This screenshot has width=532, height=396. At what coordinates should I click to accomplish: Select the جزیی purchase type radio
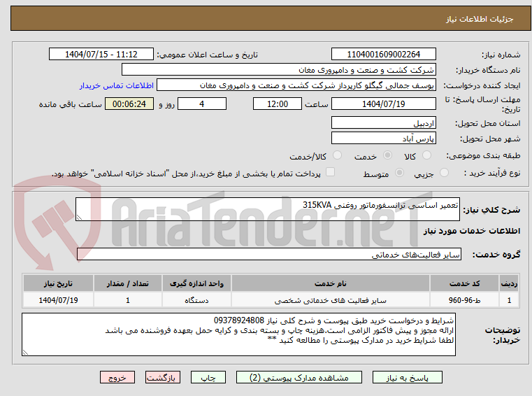click(x=444, y=173)
